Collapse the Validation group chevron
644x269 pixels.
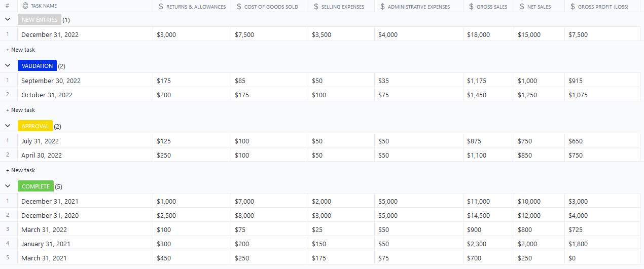click(x=8, y=65)
